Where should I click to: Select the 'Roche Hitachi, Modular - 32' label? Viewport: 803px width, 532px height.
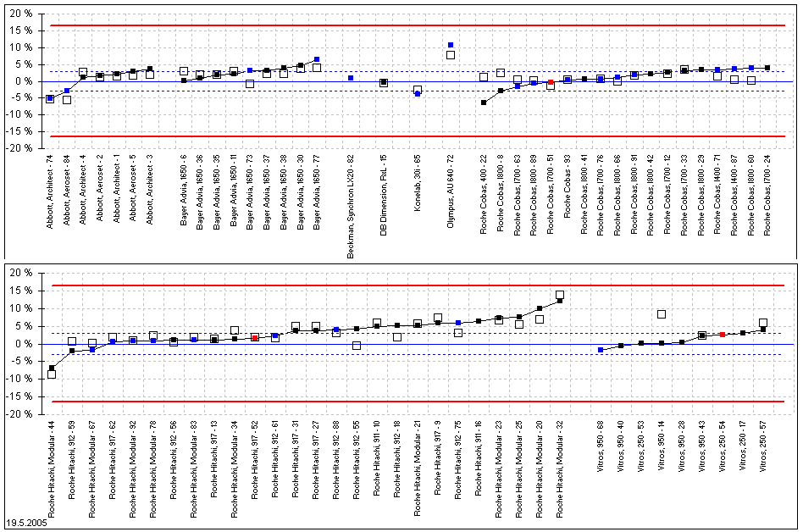pos(560,469)
